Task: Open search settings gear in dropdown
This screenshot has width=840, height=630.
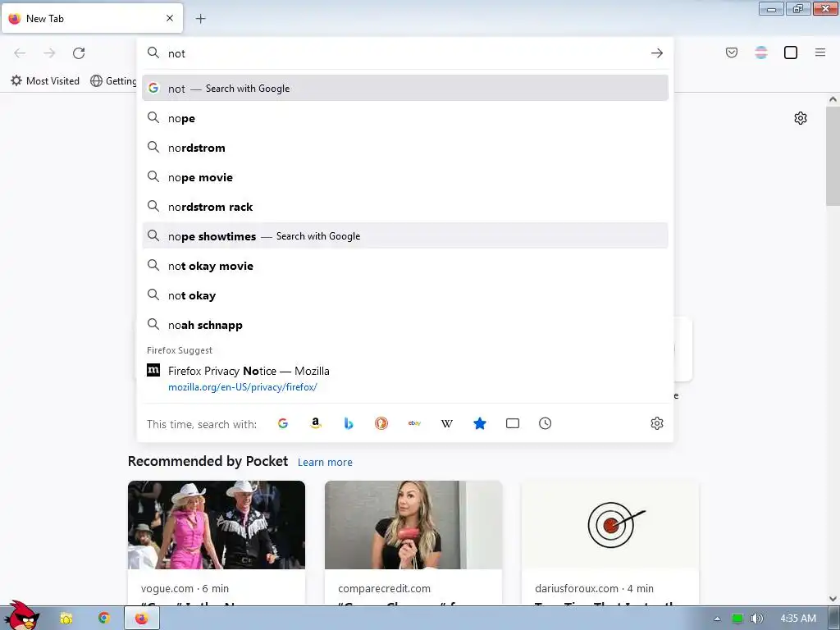Action: coord(657,424)
